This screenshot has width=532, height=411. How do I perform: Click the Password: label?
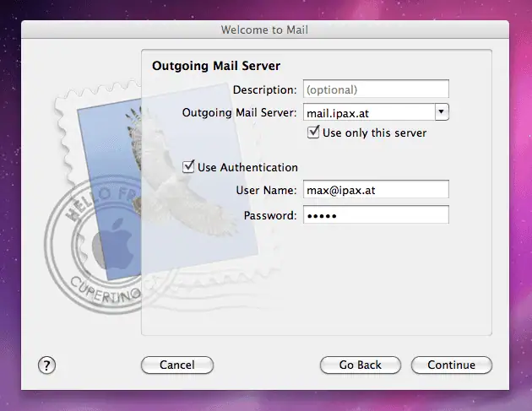pyautogui.click(x=270, y=215)
